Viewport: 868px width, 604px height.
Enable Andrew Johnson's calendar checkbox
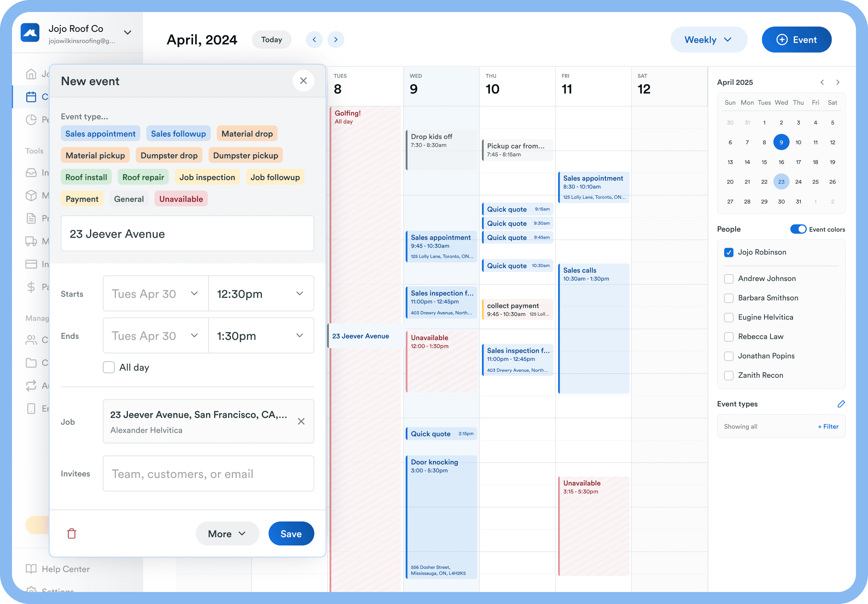coord(728,279)
